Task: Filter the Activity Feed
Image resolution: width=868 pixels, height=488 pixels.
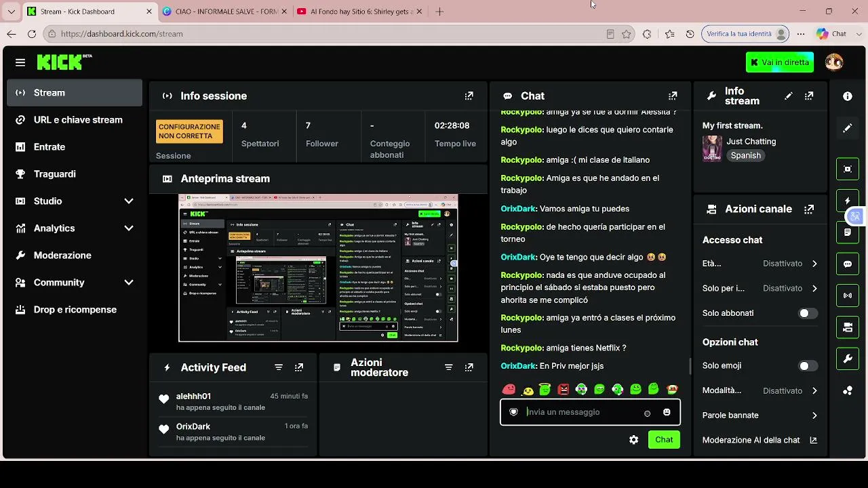Action: pos(279,367)
